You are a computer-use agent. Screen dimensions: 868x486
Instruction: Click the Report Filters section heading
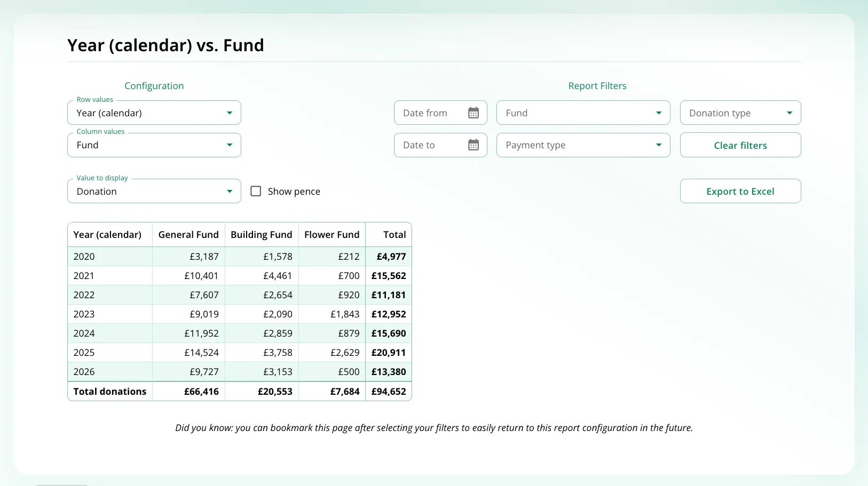click(597, 86)
